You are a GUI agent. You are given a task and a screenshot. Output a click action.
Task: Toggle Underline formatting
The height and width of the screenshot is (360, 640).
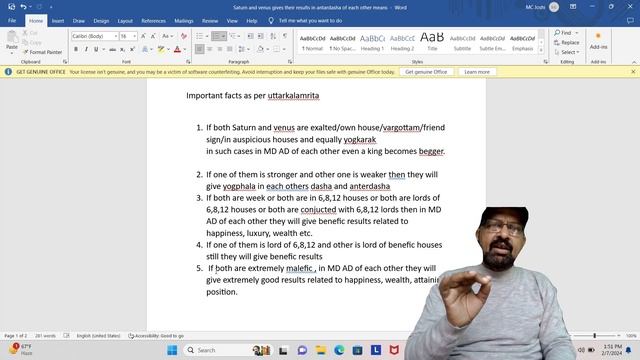[x=96, y=49]
